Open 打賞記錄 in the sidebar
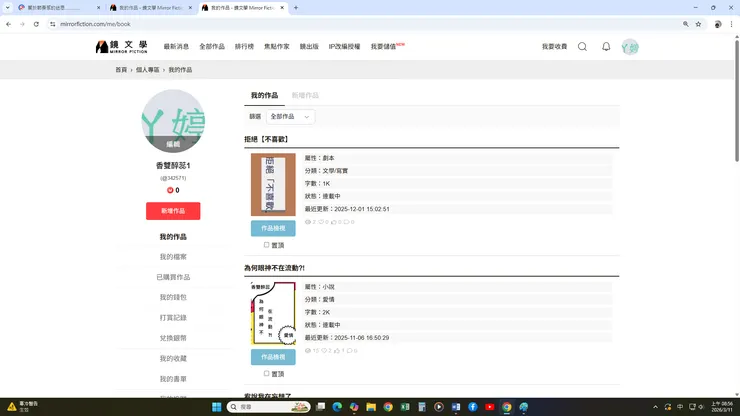 click(173, 318)
